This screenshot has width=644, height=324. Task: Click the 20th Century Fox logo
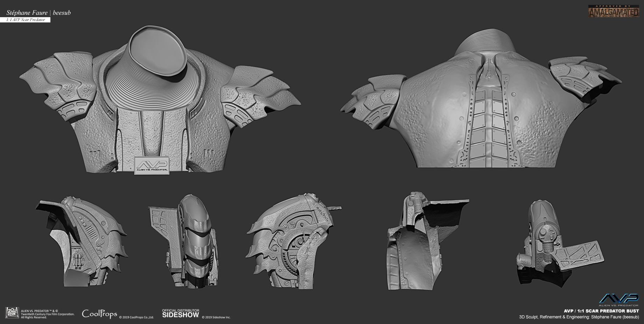[x=12, y=313]
